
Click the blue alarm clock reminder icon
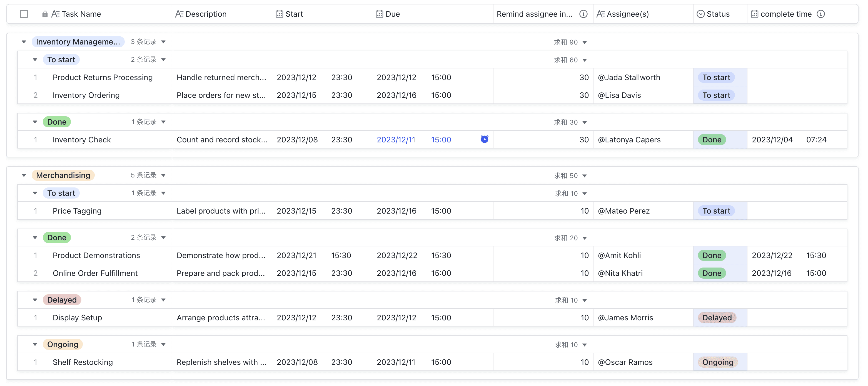[x=484, y=139]
